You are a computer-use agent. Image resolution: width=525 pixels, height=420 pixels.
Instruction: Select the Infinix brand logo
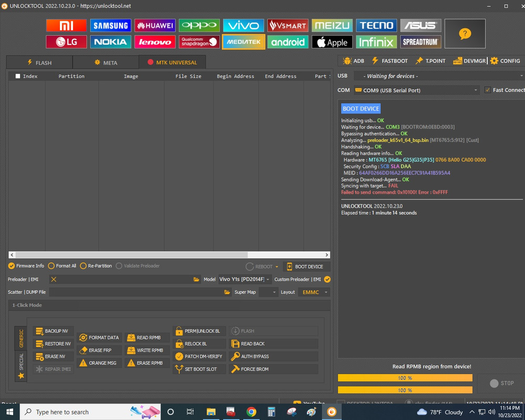(x=376, y=42)
